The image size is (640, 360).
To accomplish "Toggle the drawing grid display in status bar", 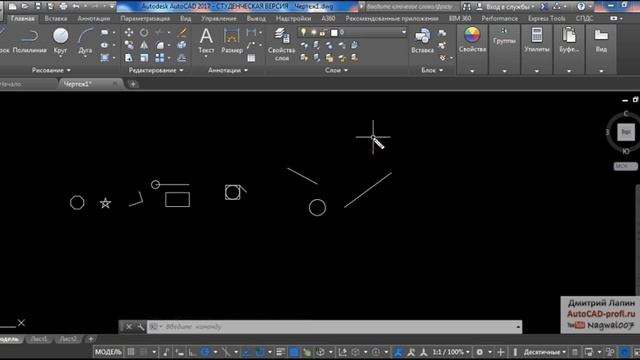I will tap(131, 352).
